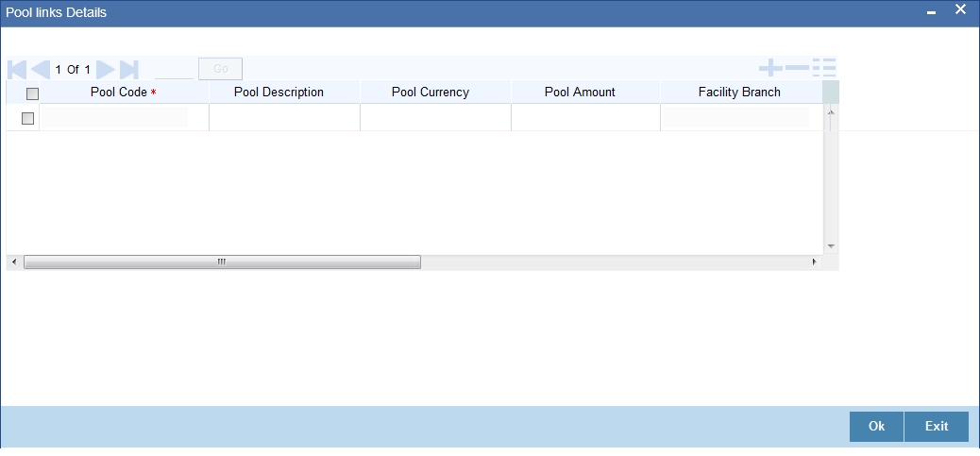980x456 pixels.
Task: Open single record view icon
Action: coord(824,67)
